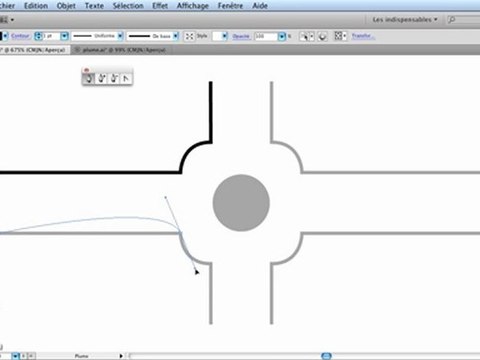Select the Delete Anchor Point tool
This screenshot has height=360, width=480.
click(x=114, y=79)
